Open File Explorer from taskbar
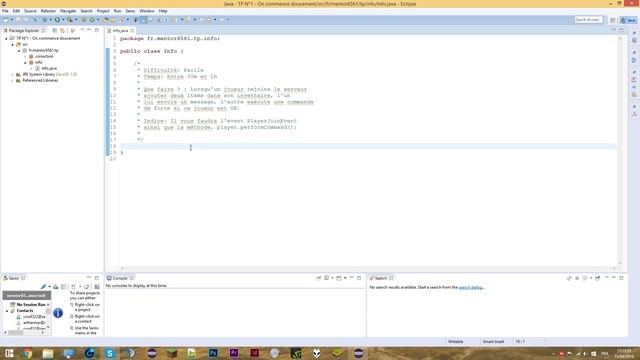The image size is (640, 360). 48,353
